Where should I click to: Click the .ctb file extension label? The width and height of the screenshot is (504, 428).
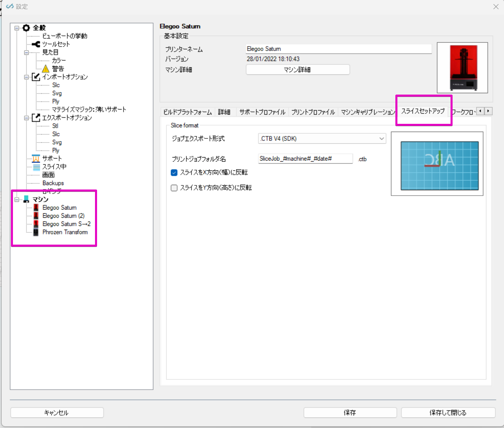pyautogui.click(x=362, y=159)
